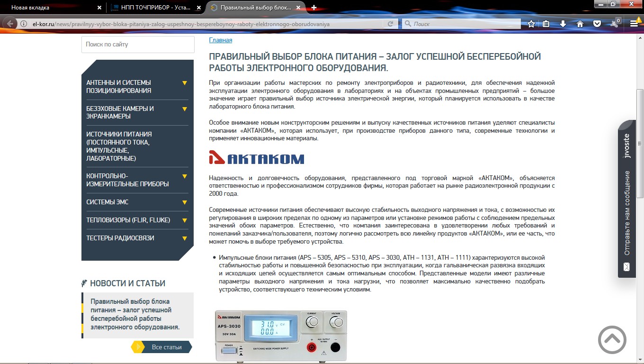Go to the browser home page
This screenshot has width=644, height=364.
pos(580,24)
